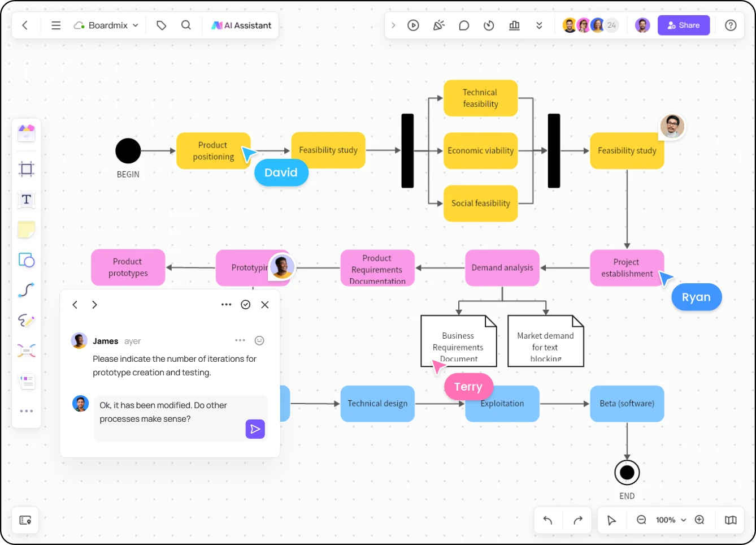Select the Mind map tool
Viewport: 756px width, 545px height.
[27, 351]
